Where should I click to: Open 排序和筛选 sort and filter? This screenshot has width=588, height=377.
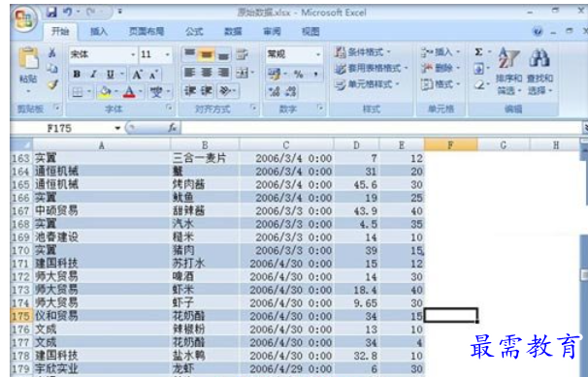508,71
